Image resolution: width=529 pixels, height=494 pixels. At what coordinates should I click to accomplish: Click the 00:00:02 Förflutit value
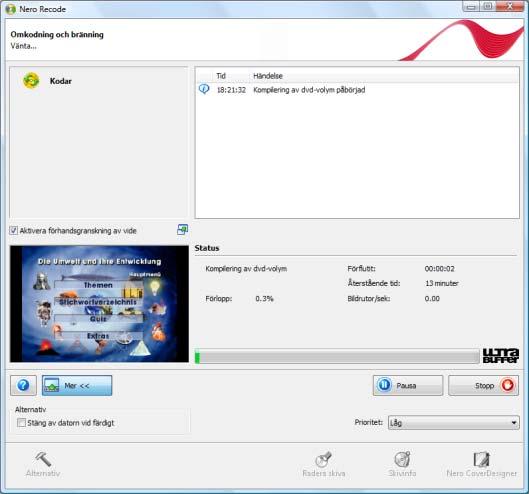(439, 269)
